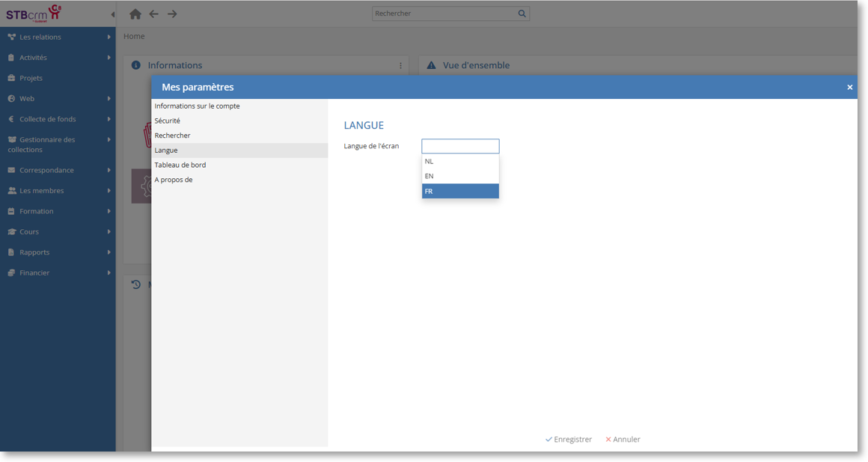Click the STBcrm logo
Screen dimensions: 868x462
(x=34, y=13)
